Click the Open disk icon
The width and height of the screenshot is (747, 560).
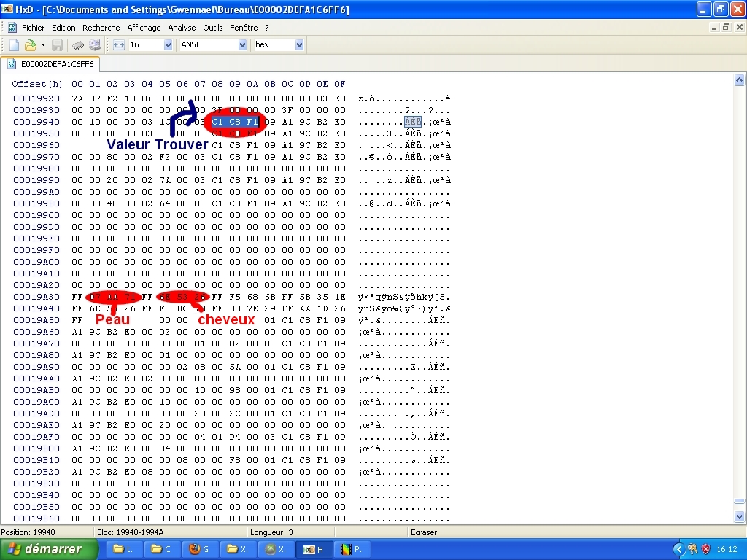(x=95, y=45)
